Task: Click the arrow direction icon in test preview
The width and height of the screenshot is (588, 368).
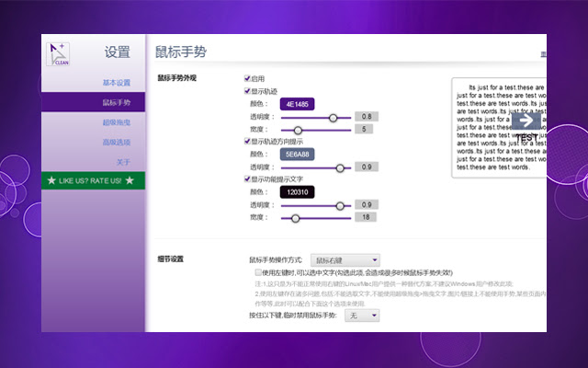Action: pos(526,120)
